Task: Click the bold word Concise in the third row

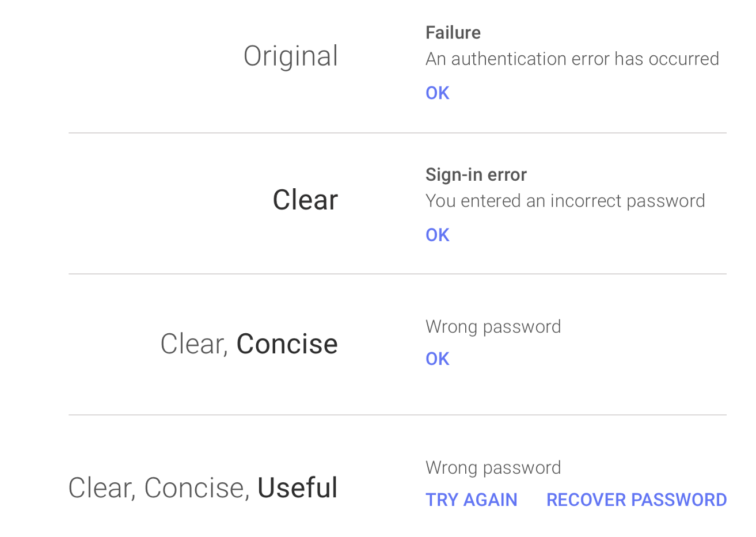Action: (x=287, y=344)
